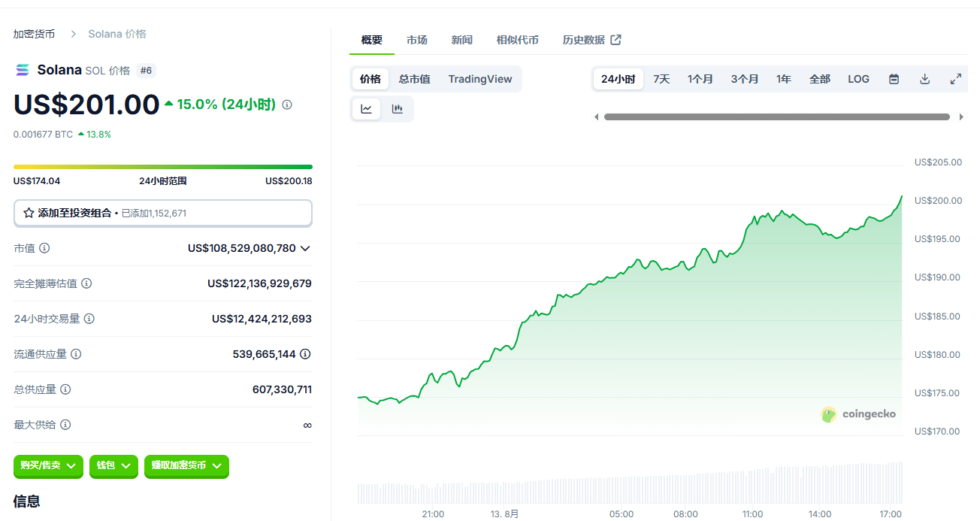The height and width of the screenshot is (521, 980).
Task: Open the 概要 tab
Action: click(x=372, y=40)
